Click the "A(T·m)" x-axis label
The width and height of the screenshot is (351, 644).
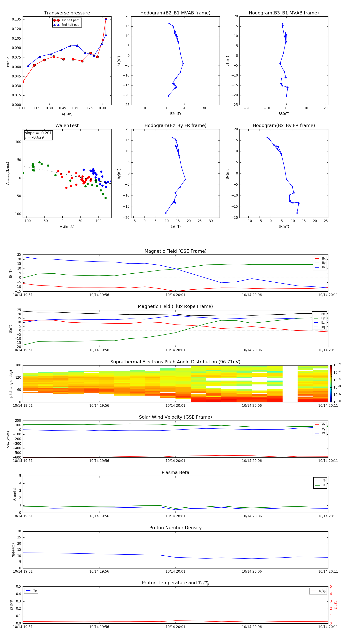coord(67,114)
